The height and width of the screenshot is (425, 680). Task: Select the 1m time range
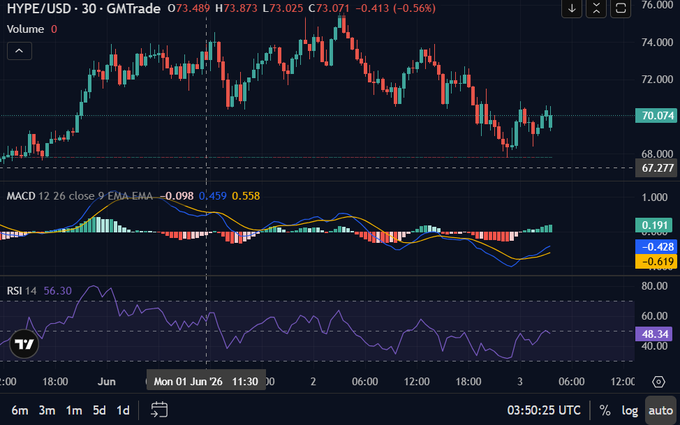74,410
